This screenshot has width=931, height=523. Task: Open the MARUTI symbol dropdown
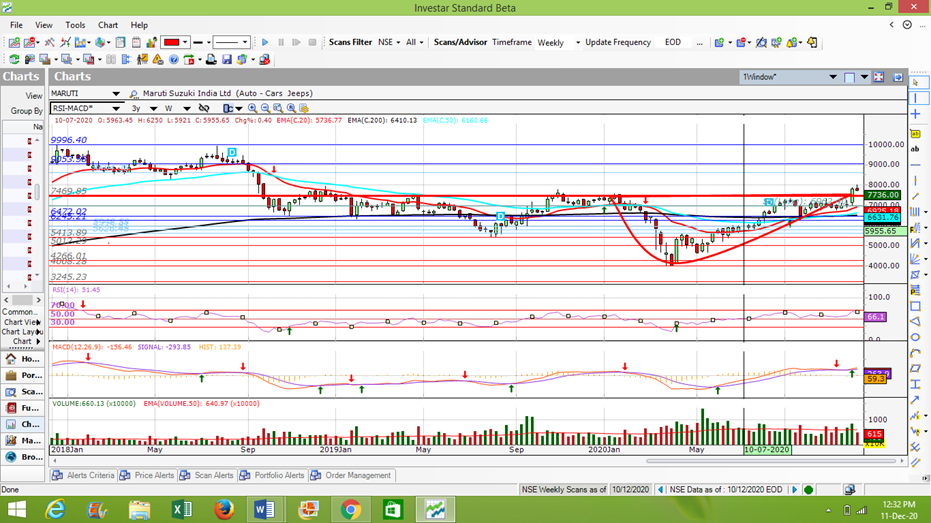pyautogui.click(x=116, y=94)
